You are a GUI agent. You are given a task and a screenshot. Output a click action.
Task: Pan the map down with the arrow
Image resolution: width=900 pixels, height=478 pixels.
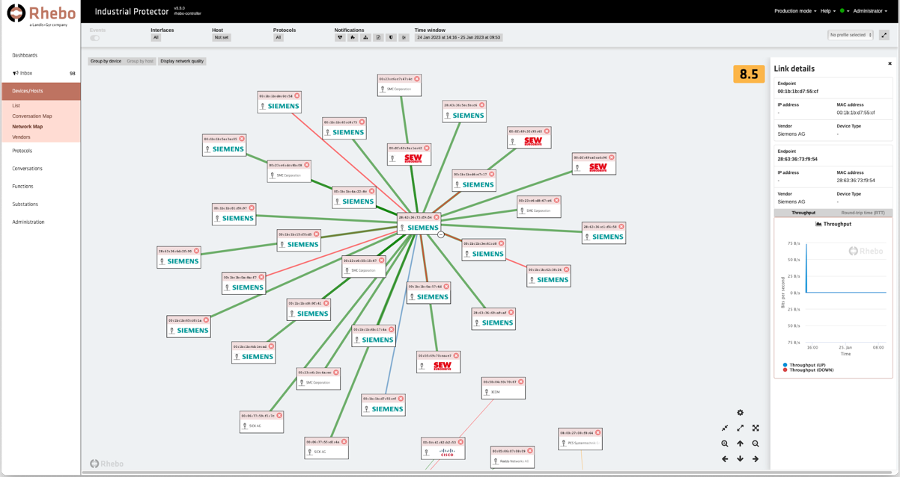coord(740,459)
